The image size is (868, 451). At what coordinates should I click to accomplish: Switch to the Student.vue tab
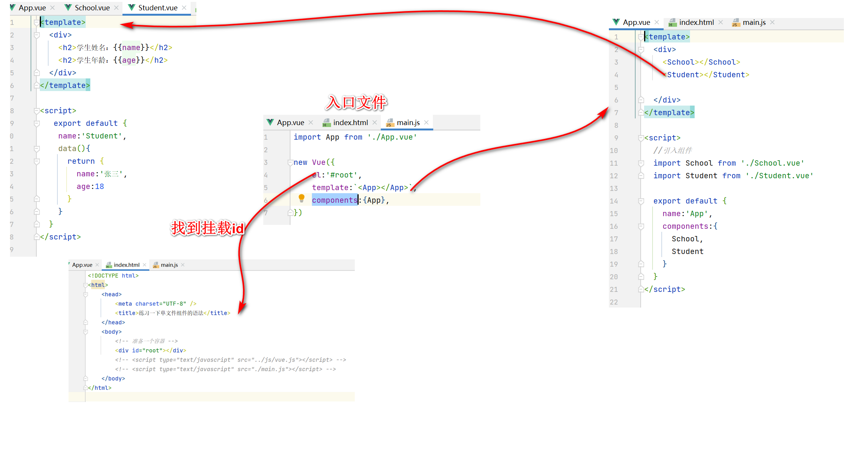[x=157, y=8]
